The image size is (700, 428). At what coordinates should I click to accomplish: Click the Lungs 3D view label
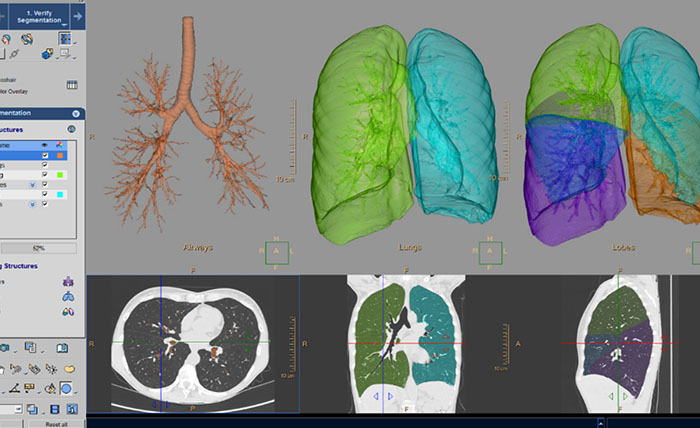coord(410,247)
